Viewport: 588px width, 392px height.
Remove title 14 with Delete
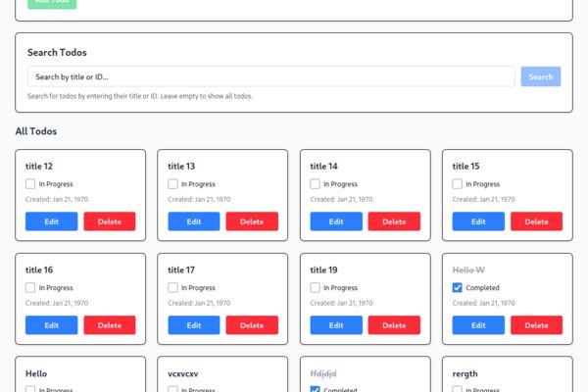(x=394, y=221)
